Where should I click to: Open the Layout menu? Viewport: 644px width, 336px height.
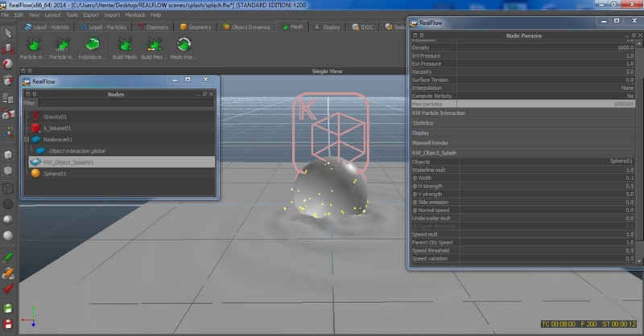pos(52,14)
